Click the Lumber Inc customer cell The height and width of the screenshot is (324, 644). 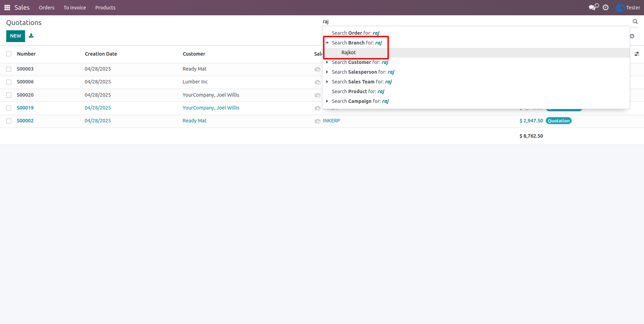coord(195,82)
